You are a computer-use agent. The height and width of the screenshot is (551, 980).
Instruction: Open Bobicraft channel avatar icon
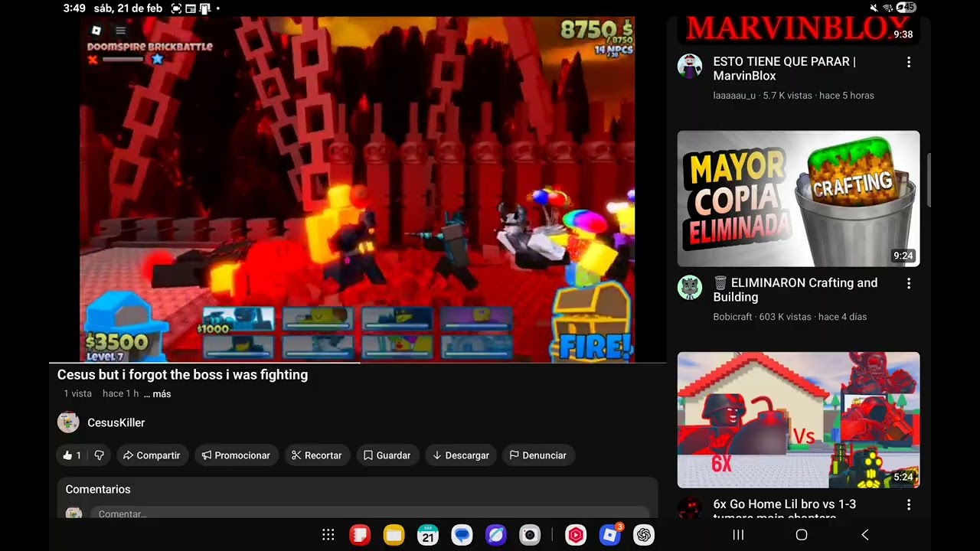coord(690,287)
